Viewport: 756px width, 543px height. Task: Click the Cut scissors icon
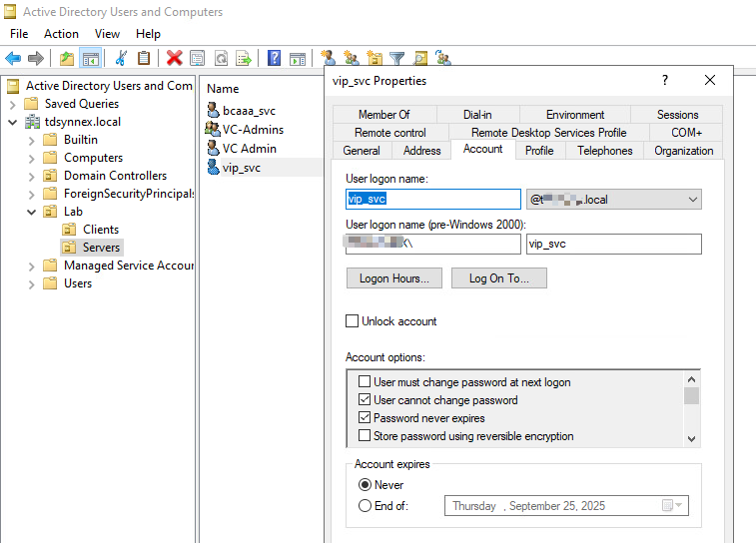(121, 58)
